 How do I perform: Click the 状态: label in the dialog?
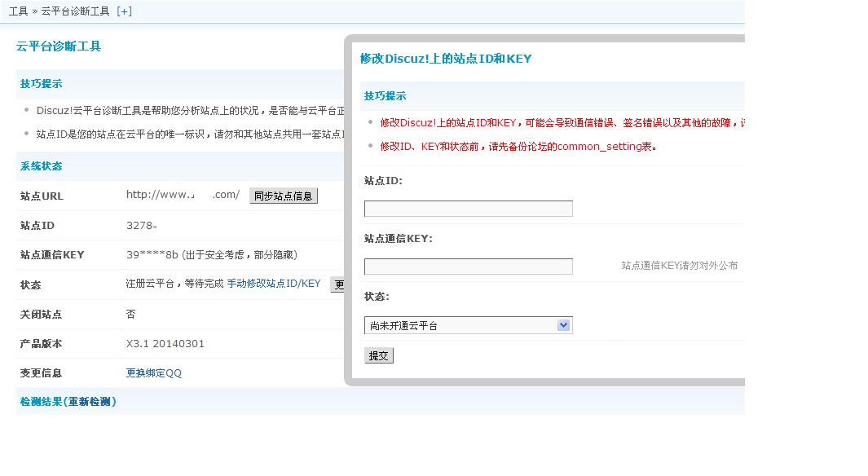pos(377,297)
